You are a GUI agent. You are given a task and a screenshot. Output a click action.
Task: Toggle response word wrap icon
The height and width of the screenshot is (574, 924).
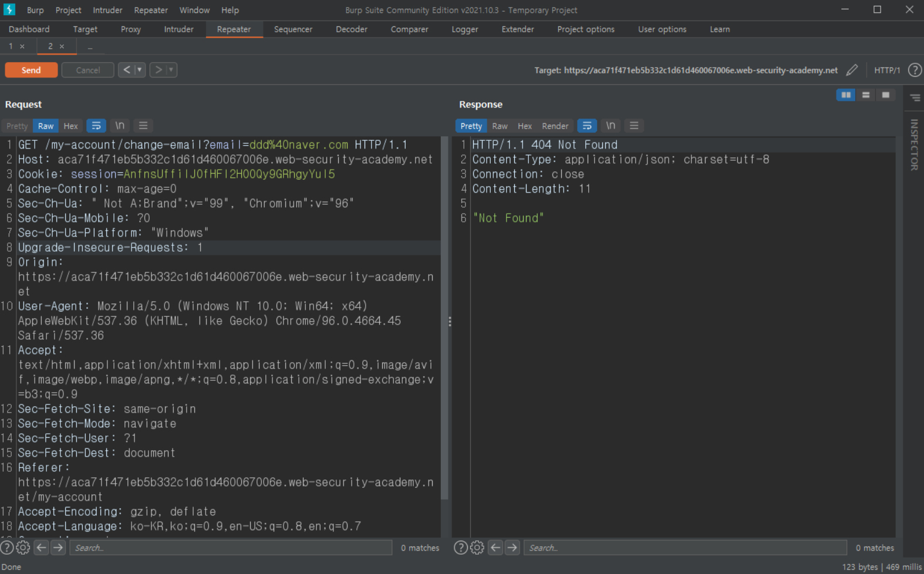pyautogui.click(x=587, y=126)
